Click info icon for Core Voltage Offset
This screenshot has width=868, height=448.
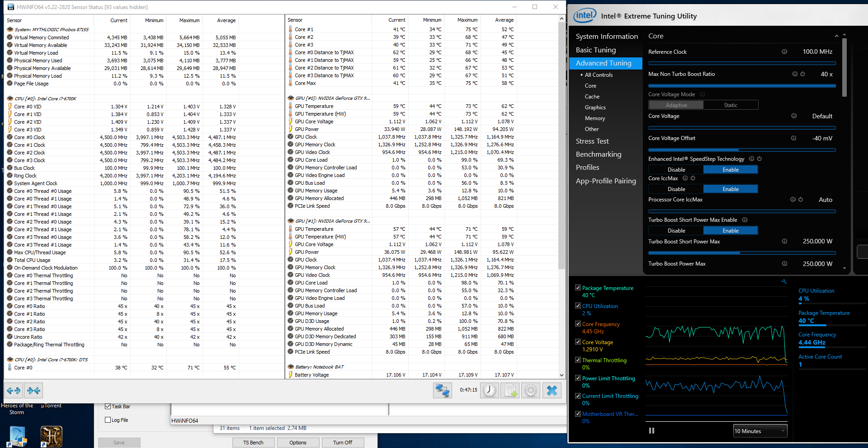793,138
